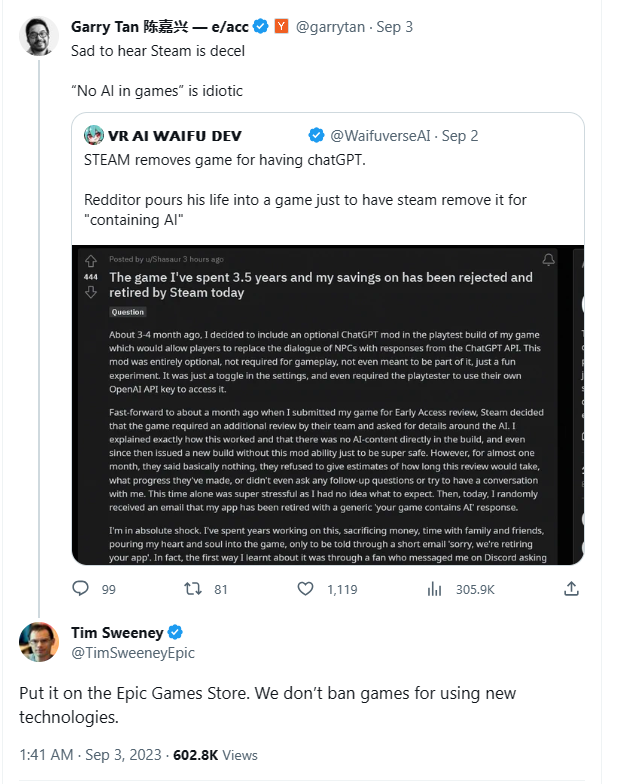The width and height of the screenshot is (624, 784).
Task: Click the reply icon with 99 replies
Action: 80,589
